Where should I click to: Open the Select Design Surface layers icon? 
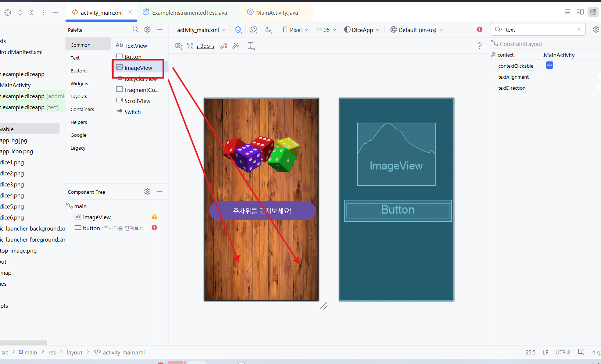[238, 30]
